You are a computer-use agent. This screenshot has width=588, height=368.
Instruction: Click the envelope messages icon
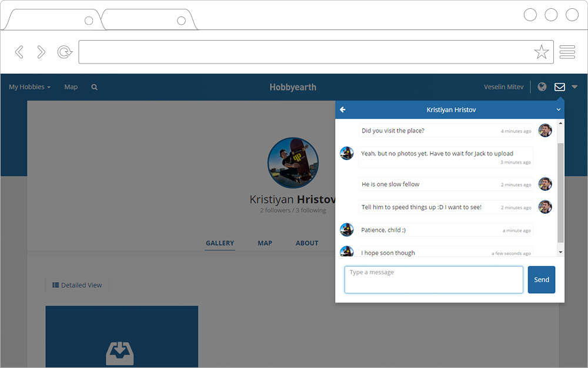560,87
